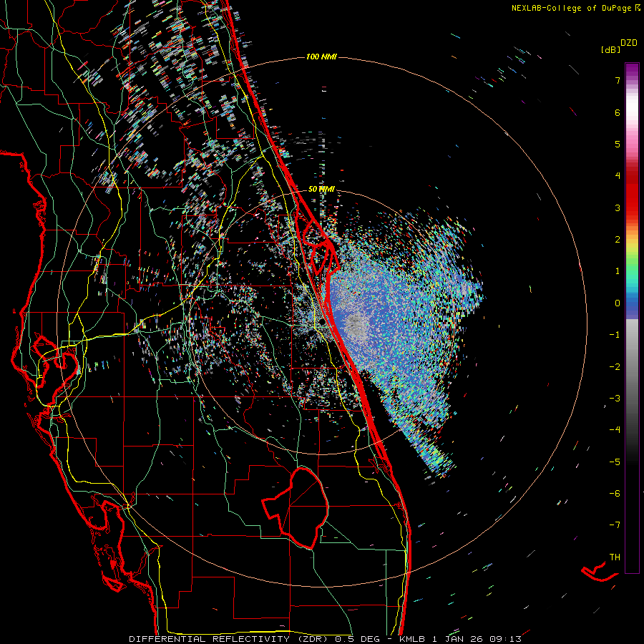Click the -2 value on the color scale
644x644 pixels.
coord(615,367)
